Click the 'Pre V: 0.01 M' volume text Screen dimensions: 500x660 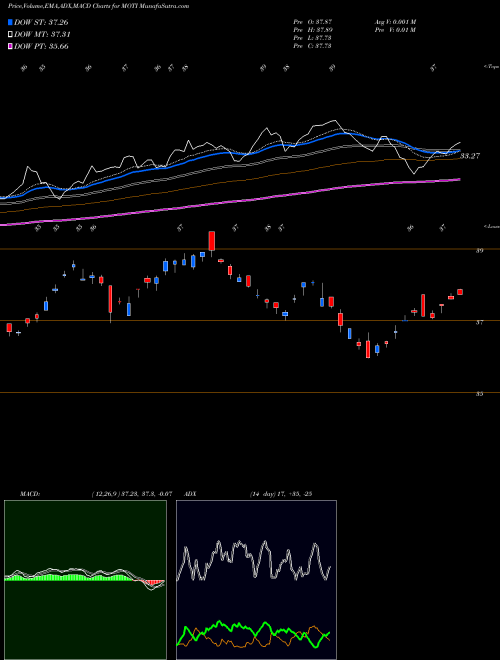pyautogui.click(x=395, y=30)
